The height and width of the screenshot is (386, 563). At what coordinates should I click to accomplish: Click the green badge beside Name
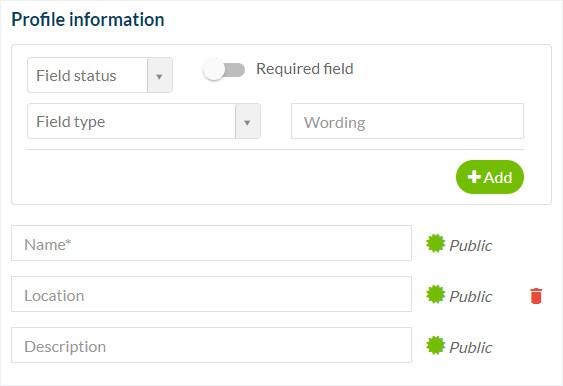[436, 243]
